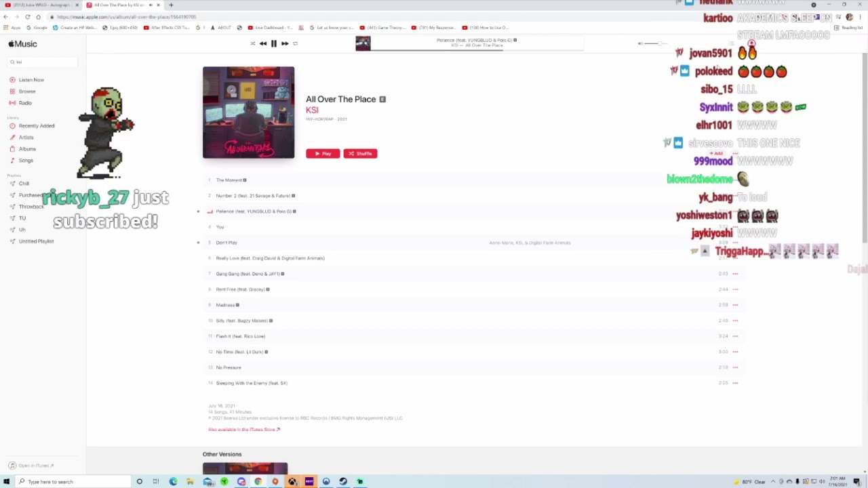
Task: Switch to the Juice WRLD YouTube browser tab
Action: pos(41,5)
